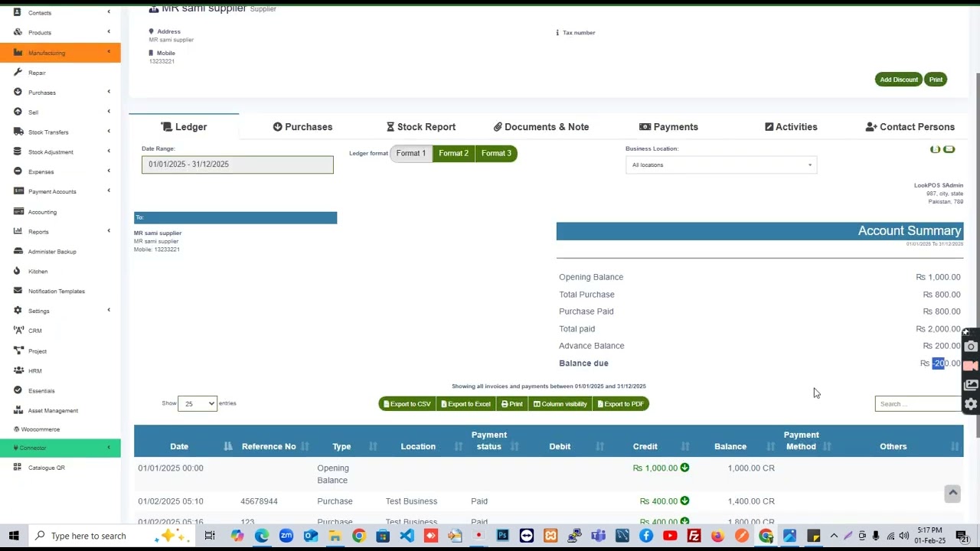Expand the Settings sidebar menu

point(60,311)
